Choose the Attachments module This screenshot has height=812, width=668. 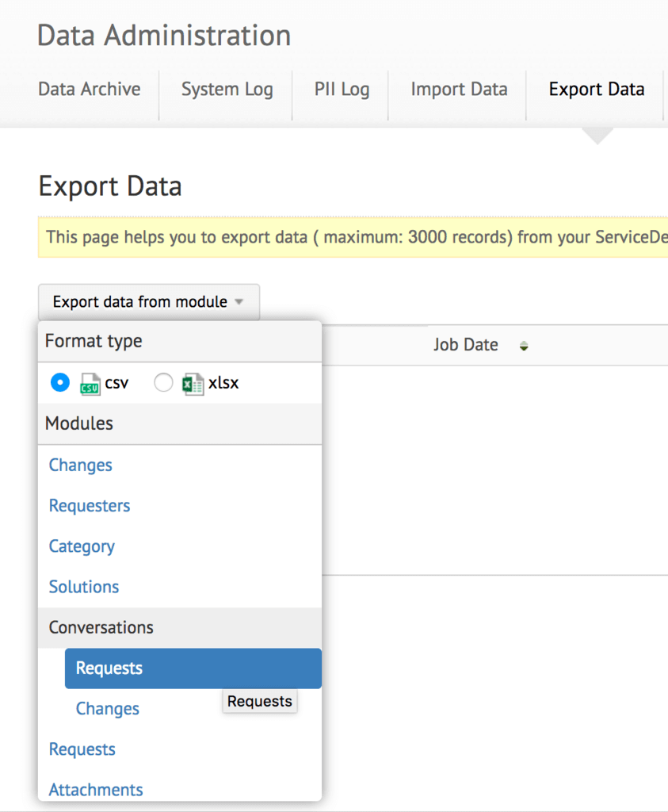tap(96, 790)
